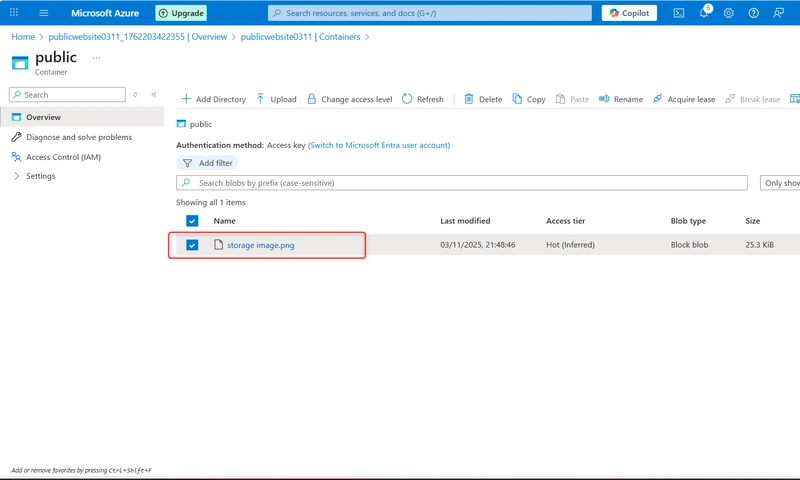The width and height of the screenshot is (800, 480).
Task: Open the notifications bell
Action: (704, 13)
